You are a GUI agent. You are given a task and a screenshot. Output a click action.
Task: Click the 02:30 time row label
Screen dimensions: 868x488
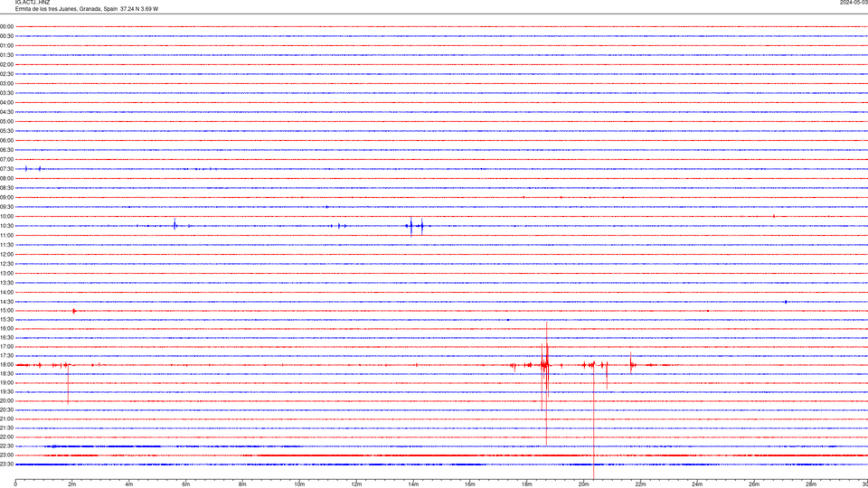click(6, 74)
